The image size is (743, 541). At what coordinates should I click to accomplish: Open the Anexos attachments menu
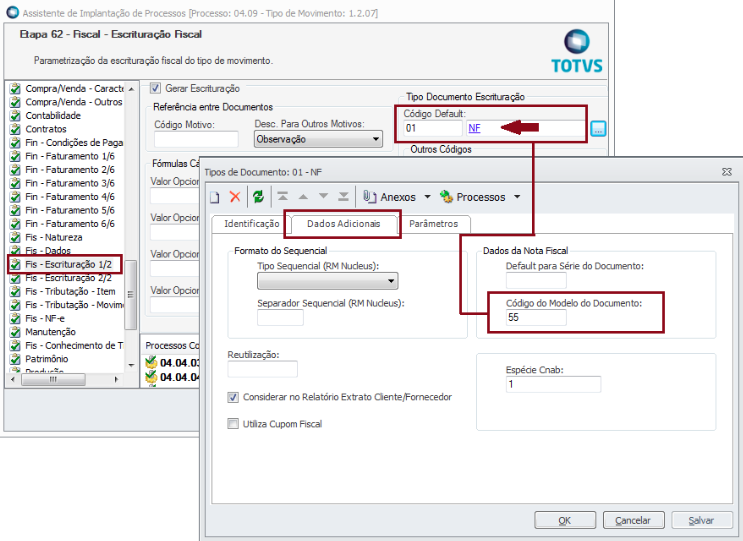click(x=390, y=197)
